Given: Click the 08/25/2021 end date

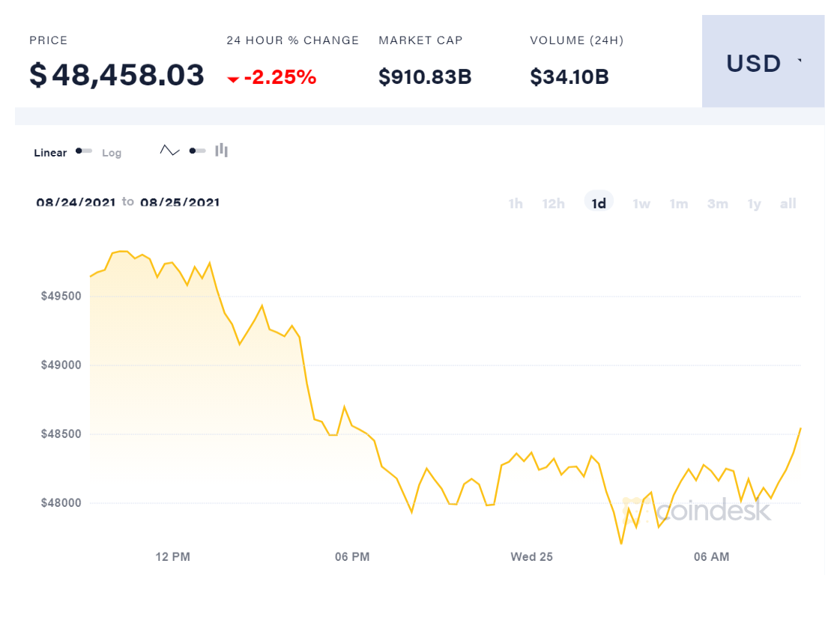Looking at the screenshot, I should tap(180, 202).
